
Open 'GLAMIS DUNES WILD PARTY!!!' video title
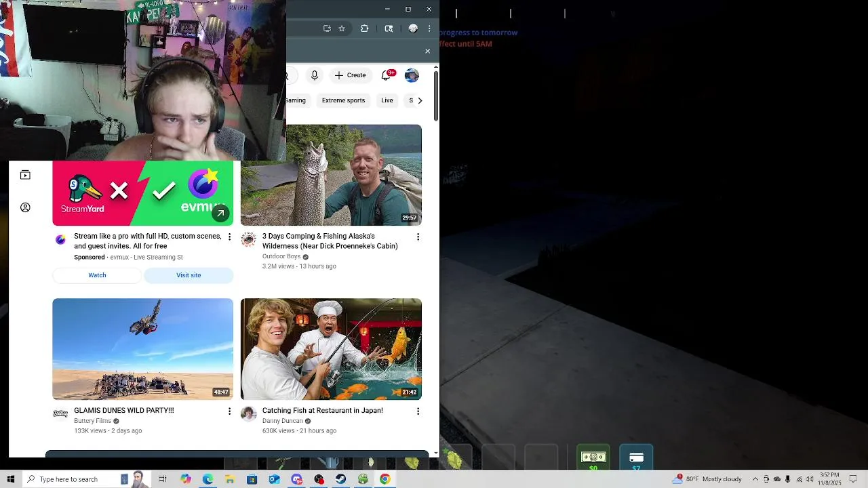[x=124, y=411]
